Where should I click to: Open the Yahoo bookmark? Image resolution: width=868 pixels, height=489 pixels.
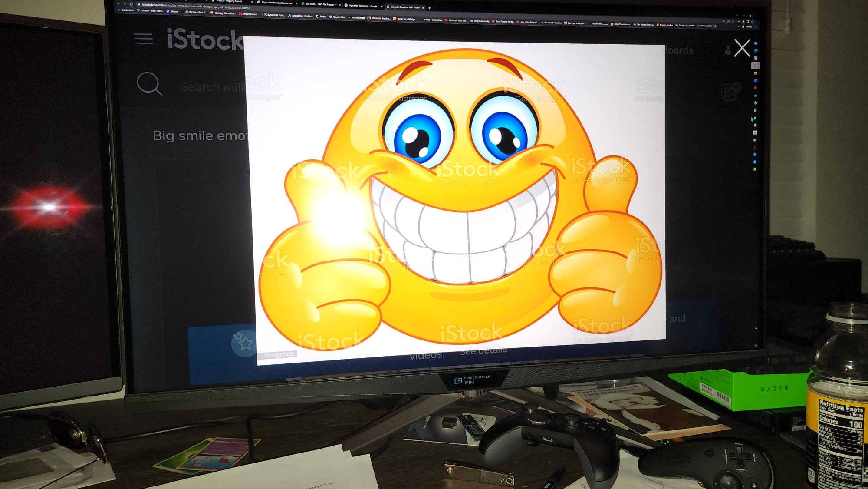[172, 12]
